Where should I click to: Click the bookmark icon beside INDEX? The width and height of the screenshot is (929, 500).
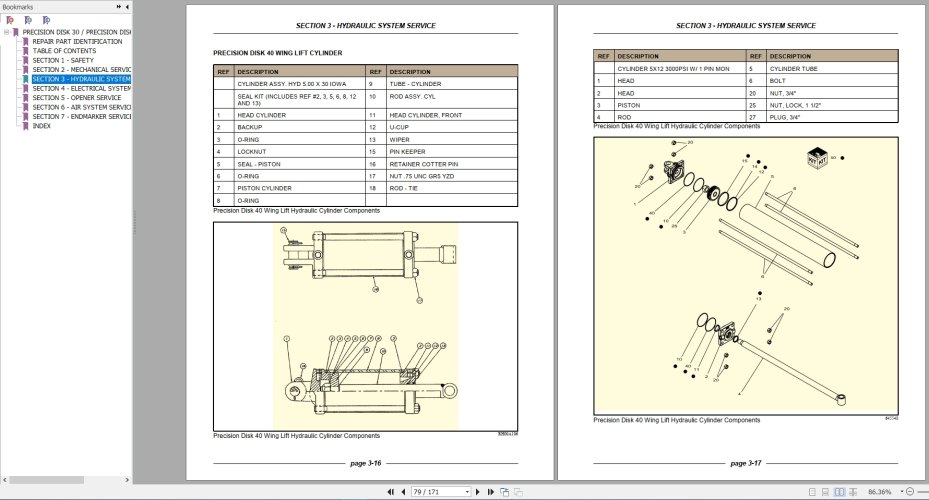pyautogui.click(x=25, y=126)
